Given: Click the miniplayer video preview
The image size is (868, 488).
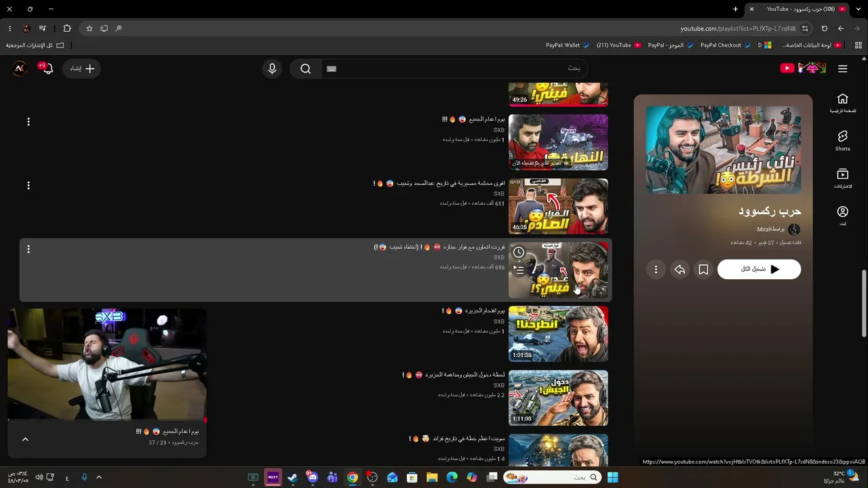Looking at the screenshot, I should pos(107,365).
